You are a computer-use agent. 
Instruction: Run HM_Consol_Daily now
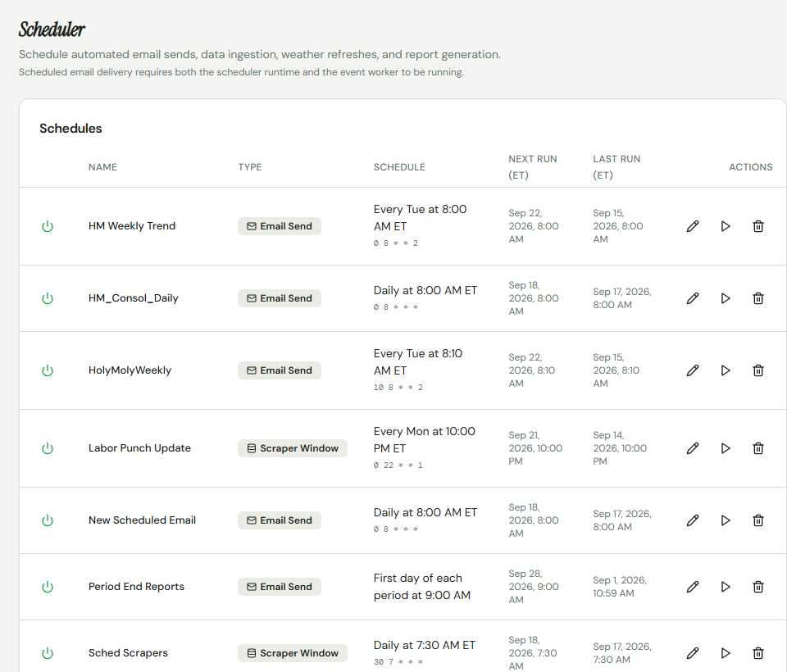point(726,298)
